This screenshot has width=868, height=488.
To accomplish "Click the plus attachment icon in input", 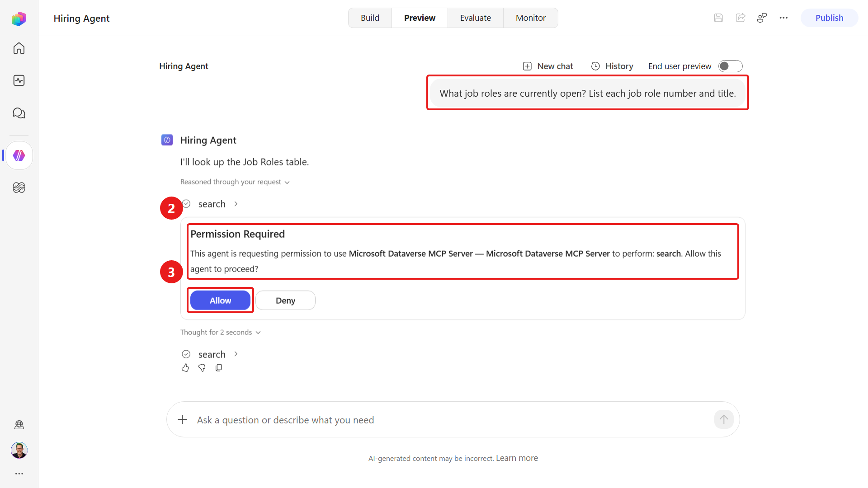I will click(x=182, y=420).
